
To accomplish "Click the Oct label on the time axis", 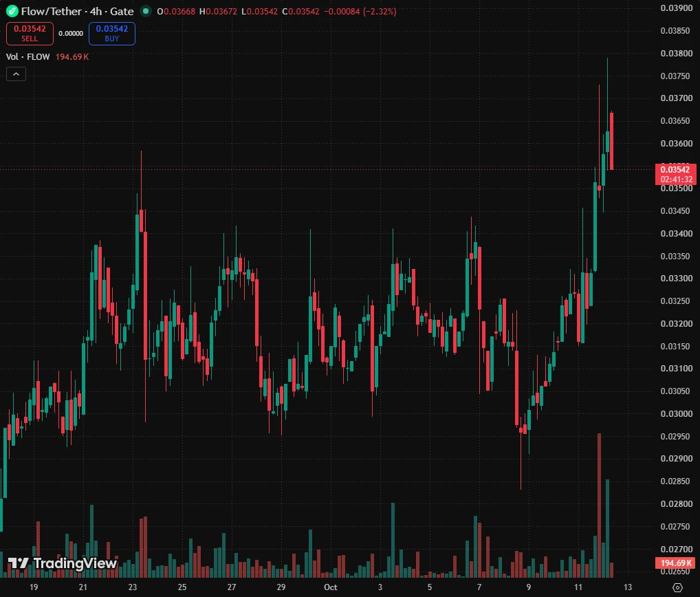I will coord(330,587).
